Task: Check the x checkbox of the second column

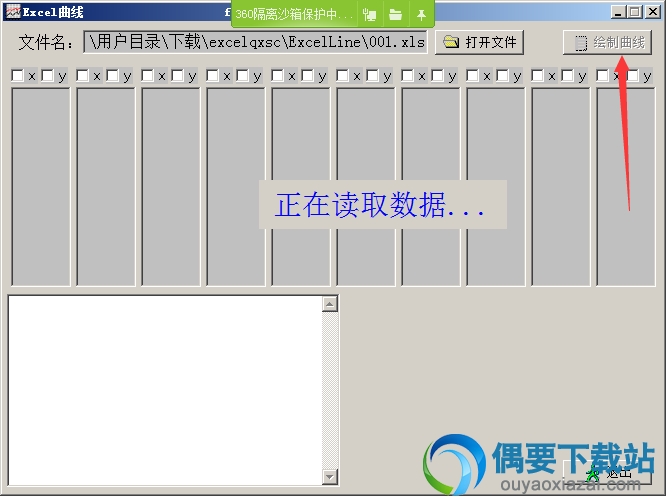Action: pos(82,76)
